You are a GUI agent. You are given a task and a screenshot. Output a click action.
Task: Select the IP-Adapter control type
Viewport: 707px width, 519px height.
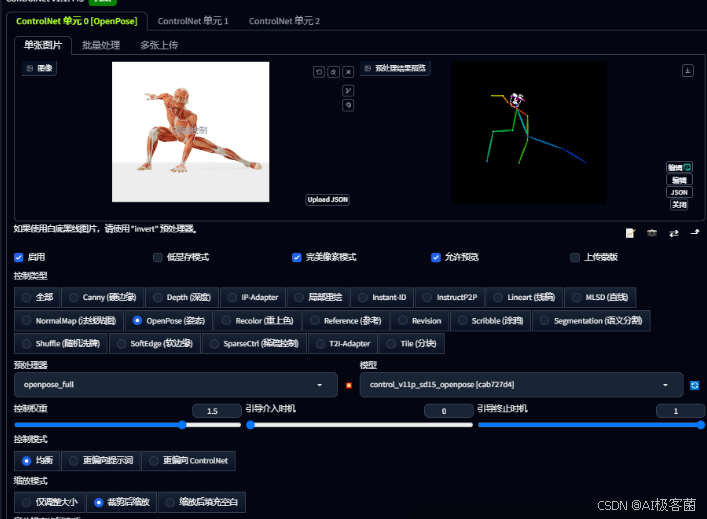253,297
